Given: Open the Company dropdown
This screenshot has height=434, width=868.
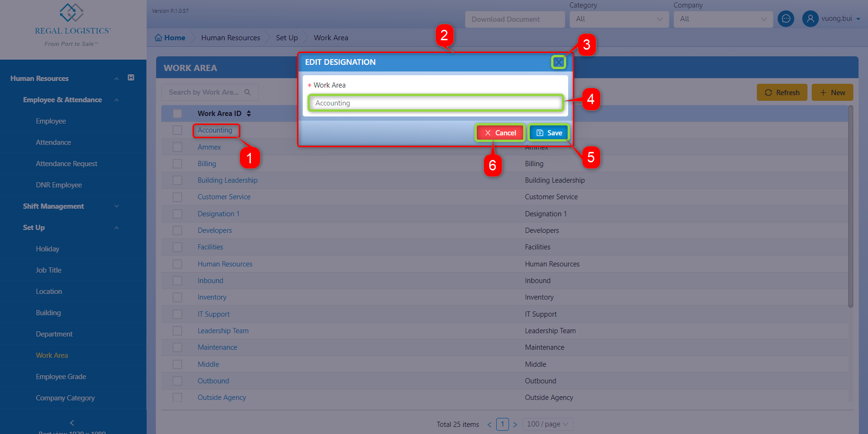Looking at the screenshot, I should (x=723, y=19).
